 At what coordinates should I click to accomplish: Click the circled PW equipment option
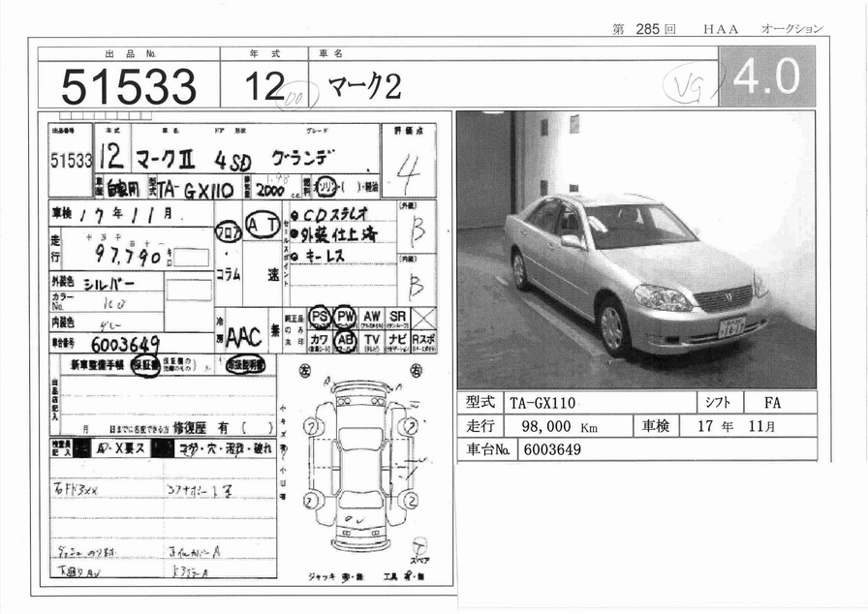(346, 318)
